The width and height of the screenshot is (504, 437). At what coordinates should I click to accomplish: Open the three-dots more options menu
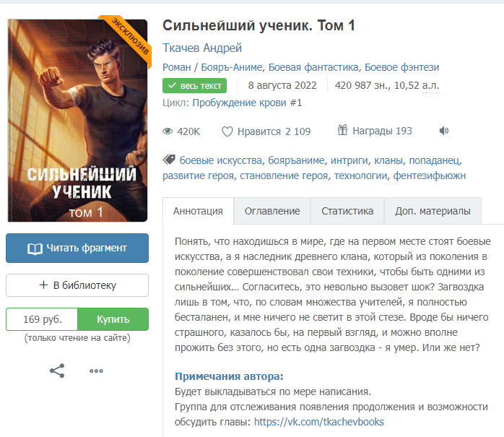click(x=96, y=371)
